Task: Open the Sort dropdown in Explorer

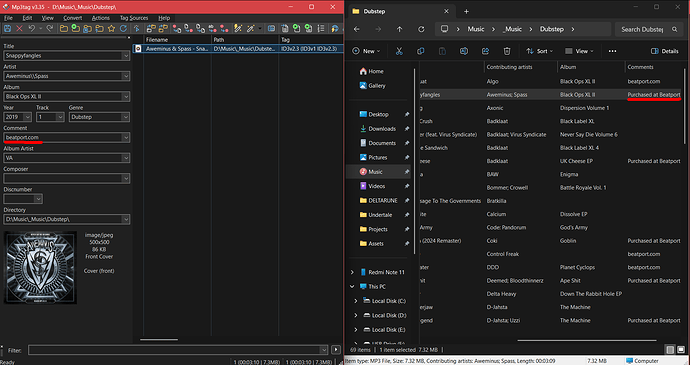Action: click(540, 51)
